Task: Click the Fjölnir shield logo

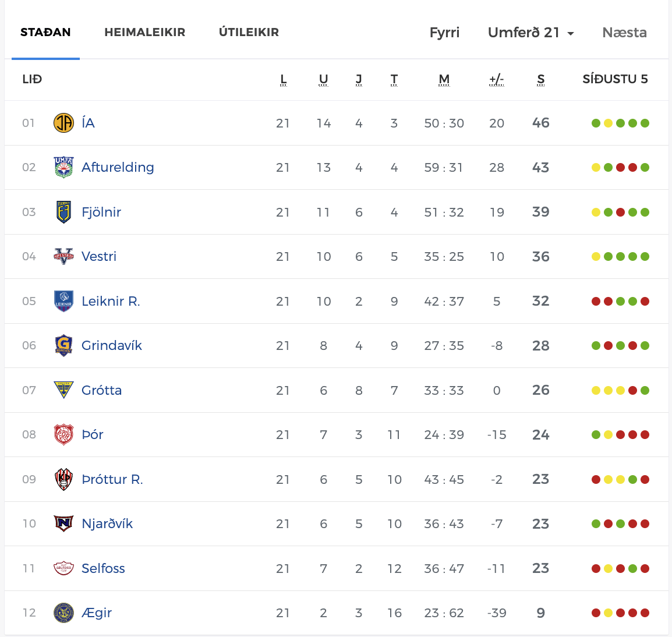Action: point(63,212)
